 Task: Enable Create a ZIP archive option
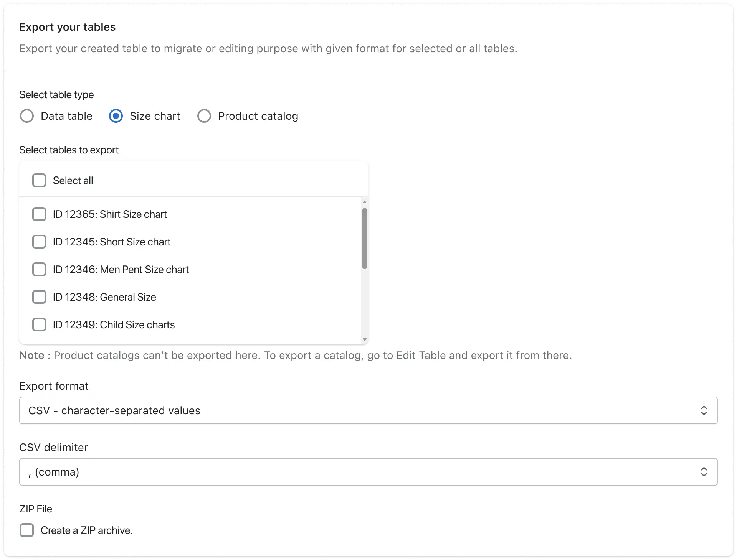[x=27, y=530]
